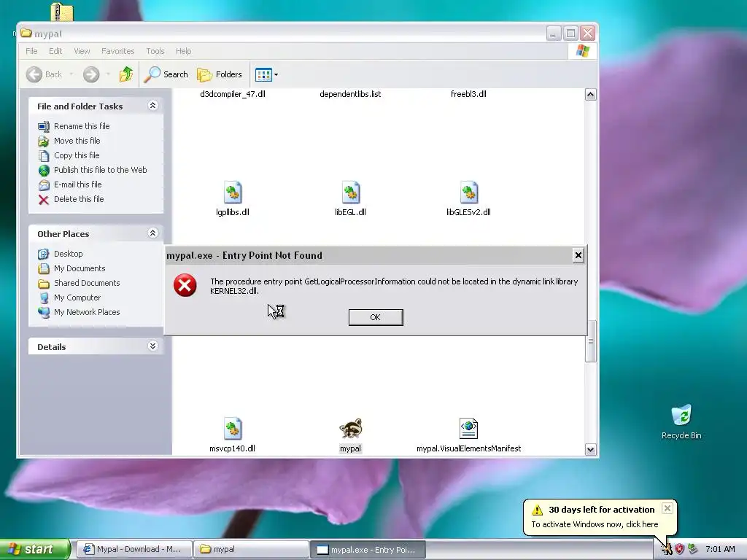Toggle the Folders pane button
Viewport: 747px width, 560px height.
click(220, 74)
